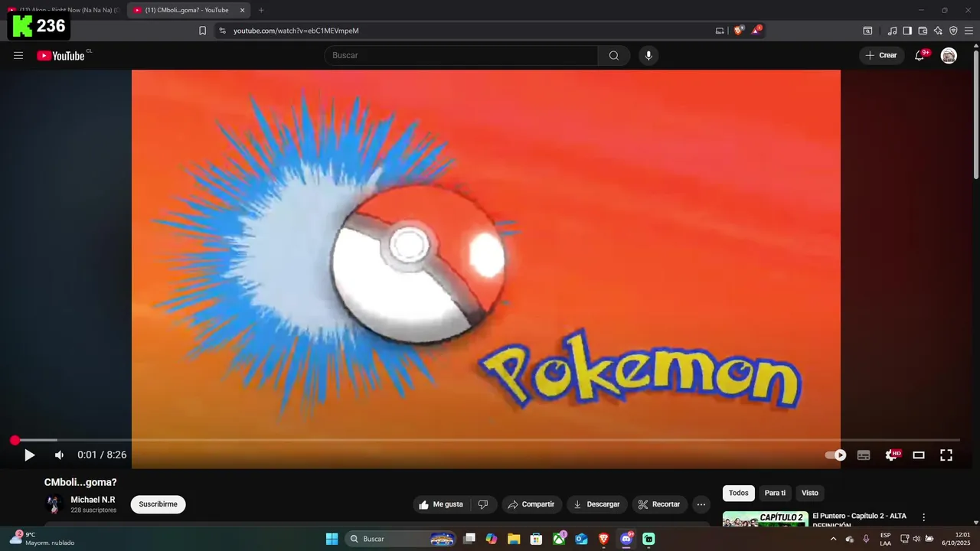Viewport: 980px width, 551px height.
Task: Seek on the red video progress bar
Action: point(486,440)
